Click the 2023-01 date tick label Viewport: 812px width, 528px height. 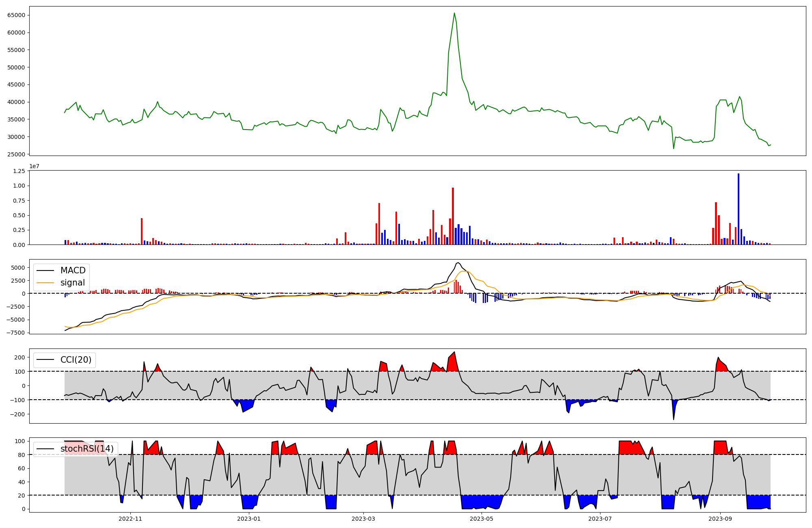coord(248,519)
